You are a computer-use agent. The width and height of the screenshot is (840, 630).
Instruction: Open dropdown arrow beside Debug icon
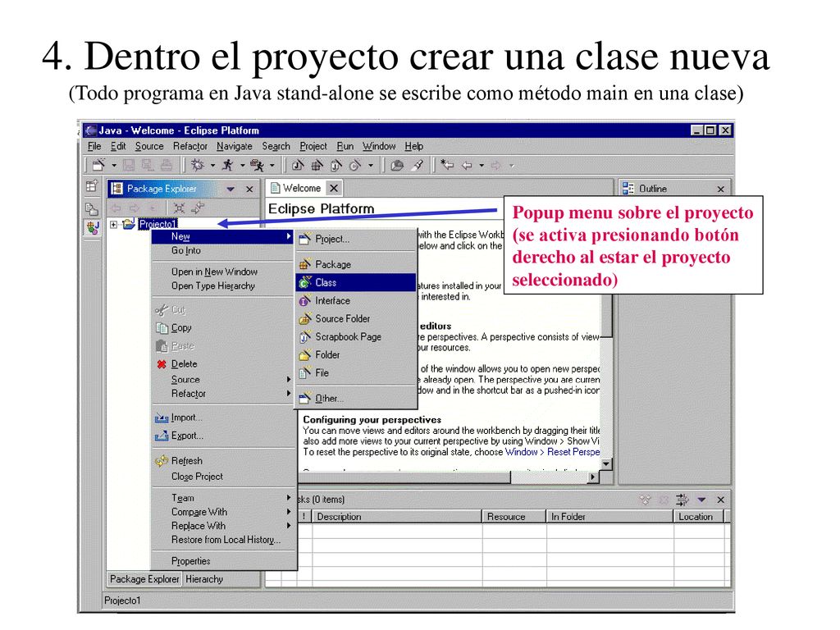tap(212, 166)
